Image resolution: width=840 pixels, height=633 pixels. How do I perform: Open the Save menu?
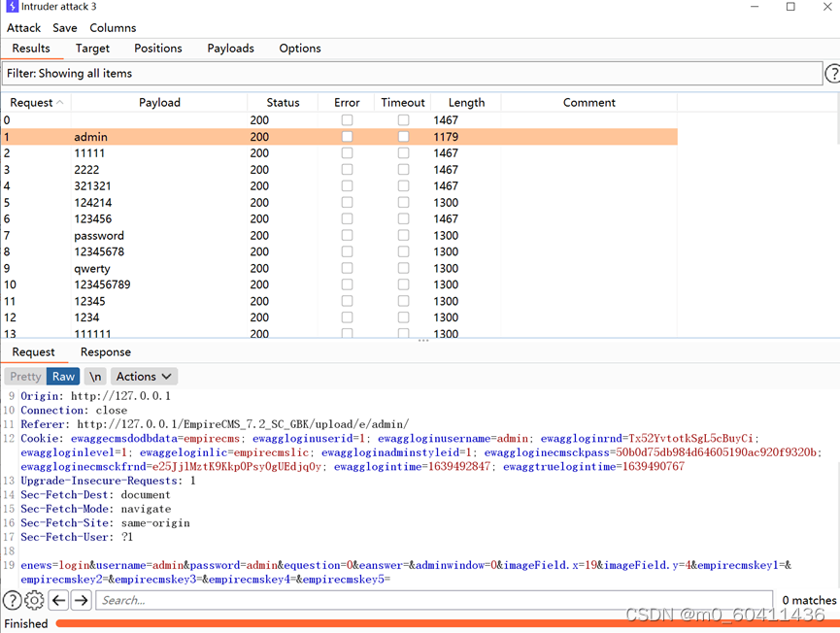65,28
